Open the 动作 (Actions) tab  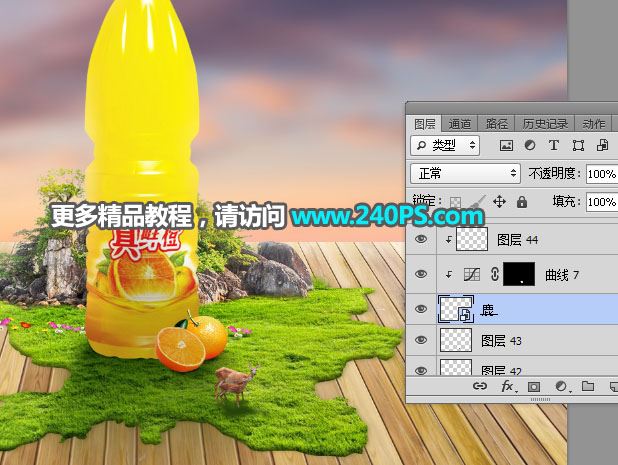point(594,124)
